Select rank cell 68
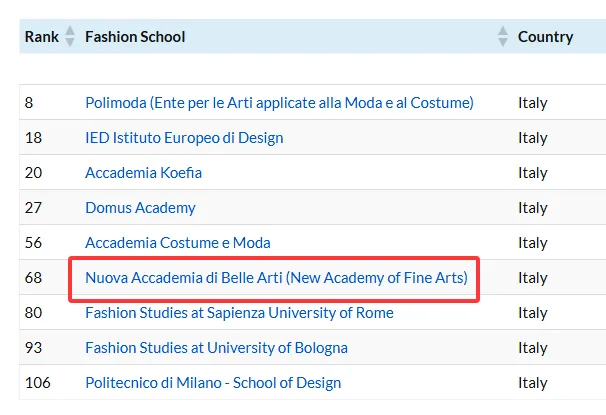The width and height of the screenshot is (606, 415). (33, 278)
